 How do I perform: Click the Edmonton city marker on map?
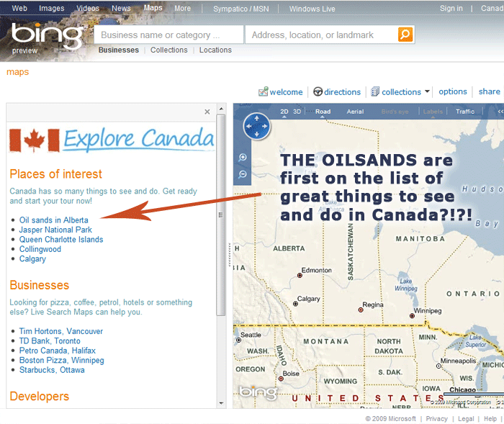(300, 276)
